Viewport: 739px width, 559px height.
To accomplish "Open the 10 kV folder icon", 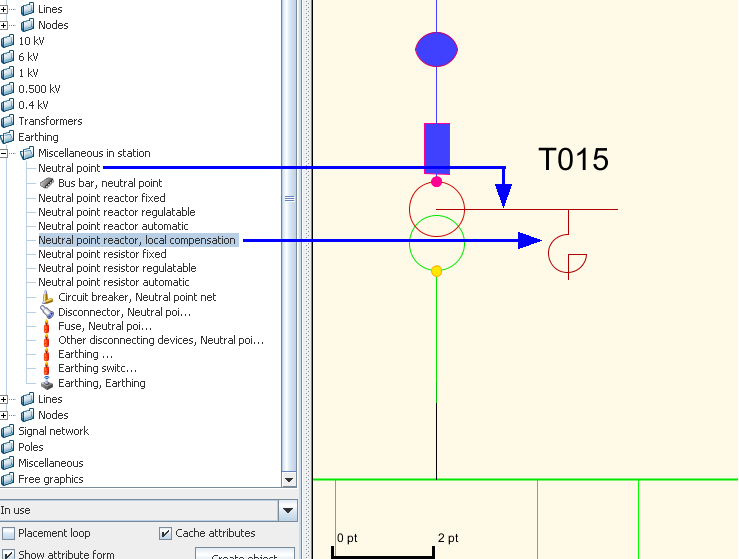I will (x=8, y=41).
